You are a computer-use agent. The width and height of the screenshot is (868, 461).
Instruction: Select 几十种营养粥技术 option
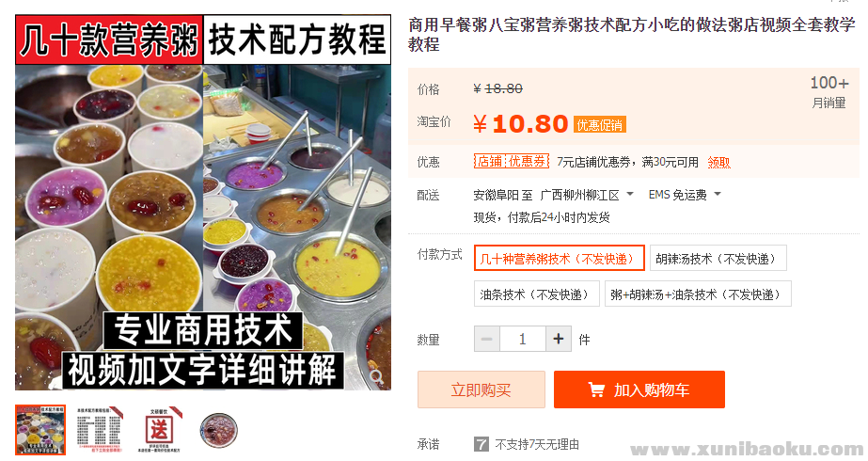(x=560, y=258)
